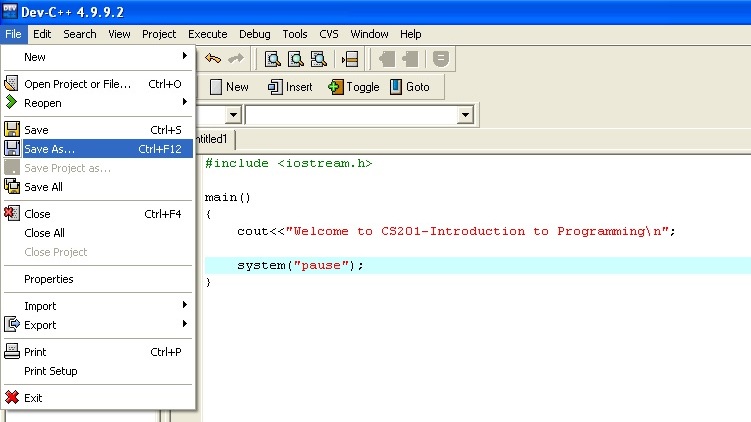Click the red X Exit icon
Viewport: 751px width, 422px height.
12,397
